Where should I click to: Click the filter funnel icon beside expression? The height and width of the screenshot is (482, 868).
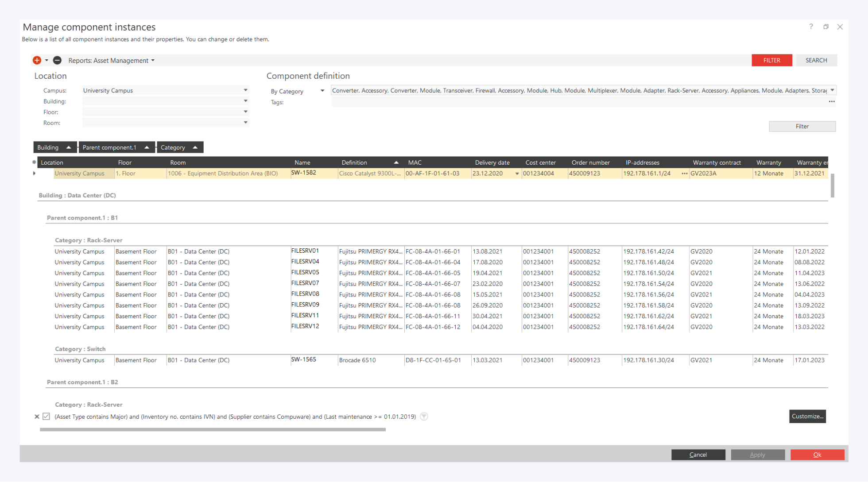coord(424,416)
